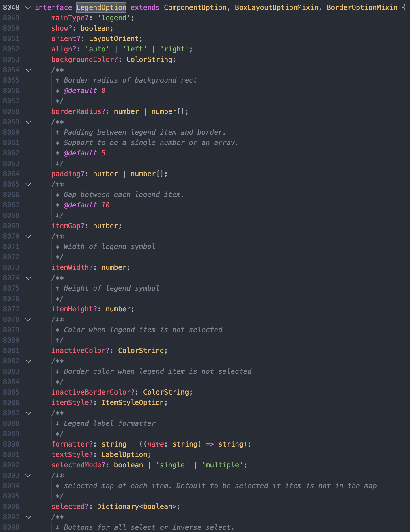Collapse the comment fold at line 8074

point(28,278)
